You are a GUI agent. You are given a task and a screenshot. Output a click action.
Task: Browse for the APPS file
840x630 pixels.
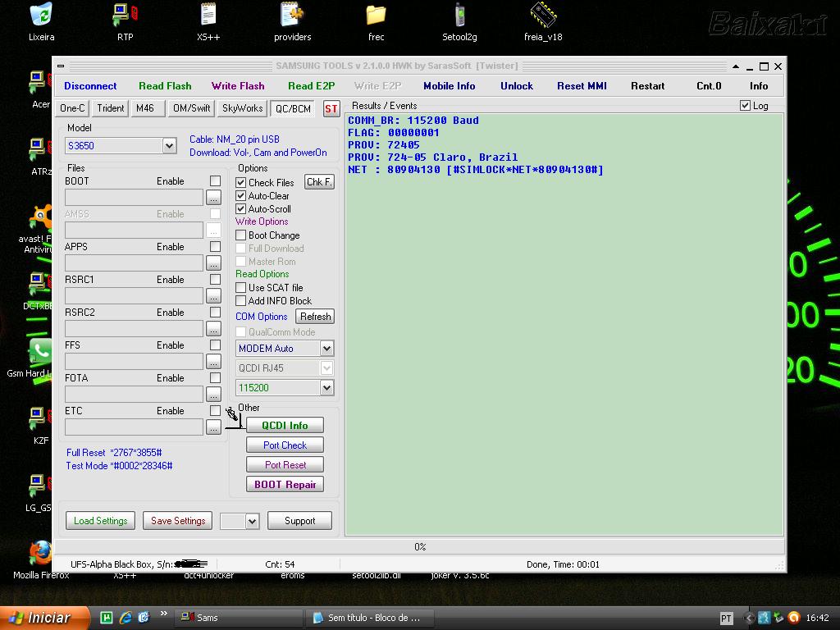[213, 263]
